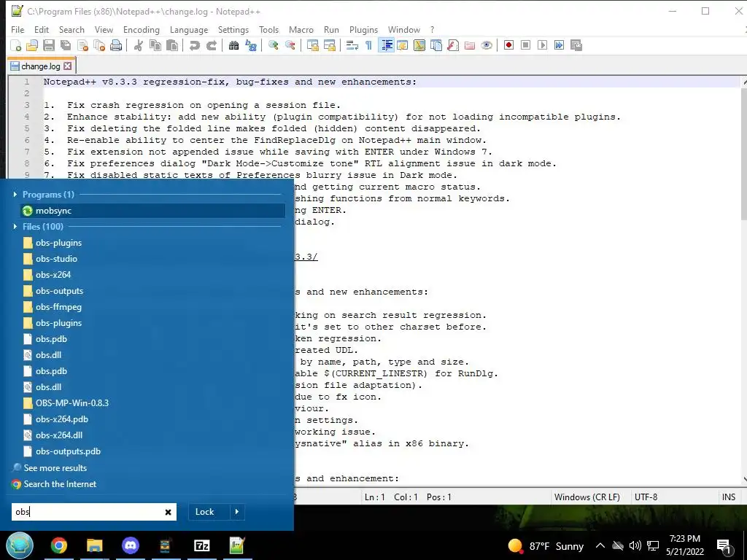Open the Search menu
Screen dimensions: 747x560
click(71, 29)
